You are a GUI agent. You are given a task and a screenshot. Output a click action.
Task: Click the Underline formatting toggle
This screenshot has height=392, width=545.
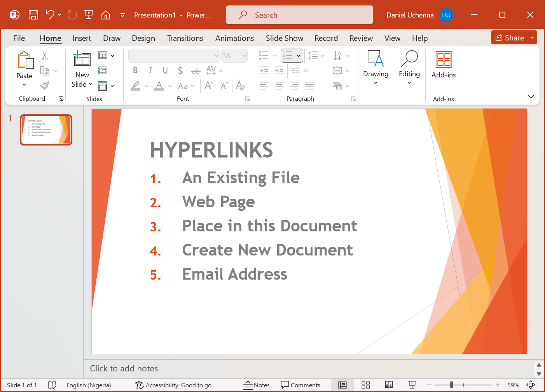[165, 70]
